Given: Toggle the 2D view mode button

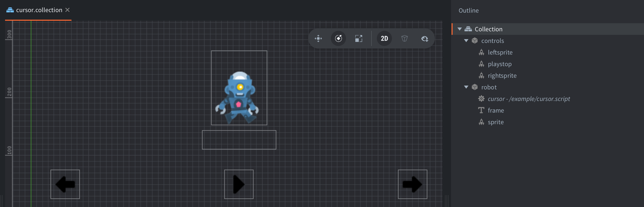Looking at the screenshot, I should (384, 39).
